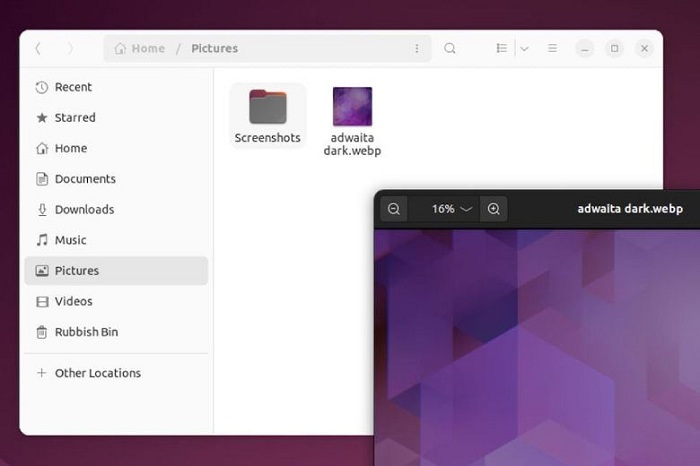The image size is (700, 466).
Task: Click the image viewer title adwaita dark.webp
Action: pos(630,208)
